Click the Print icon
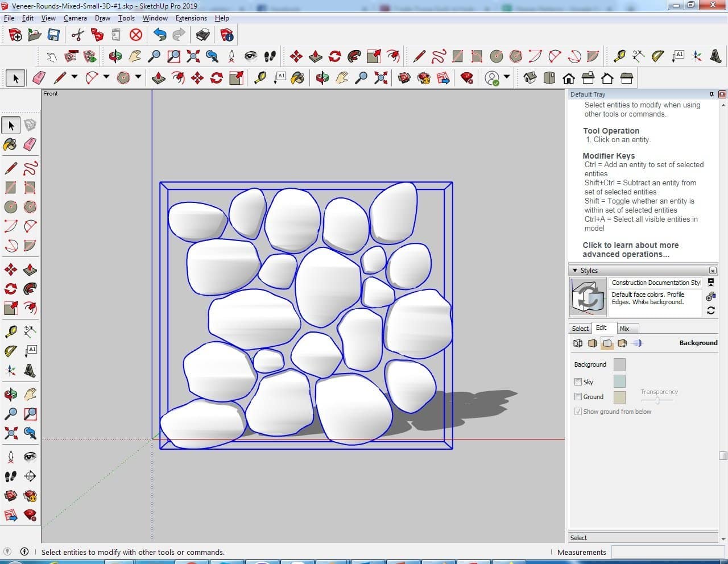 pyautogui.click(x=202, y=35)
